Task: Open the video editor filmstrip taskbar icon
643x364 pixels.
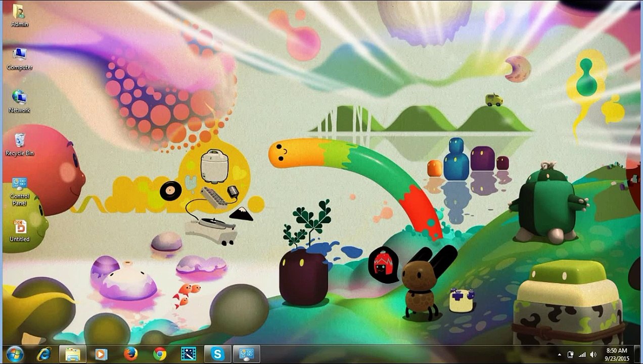Action: click(x=189, y=354)
